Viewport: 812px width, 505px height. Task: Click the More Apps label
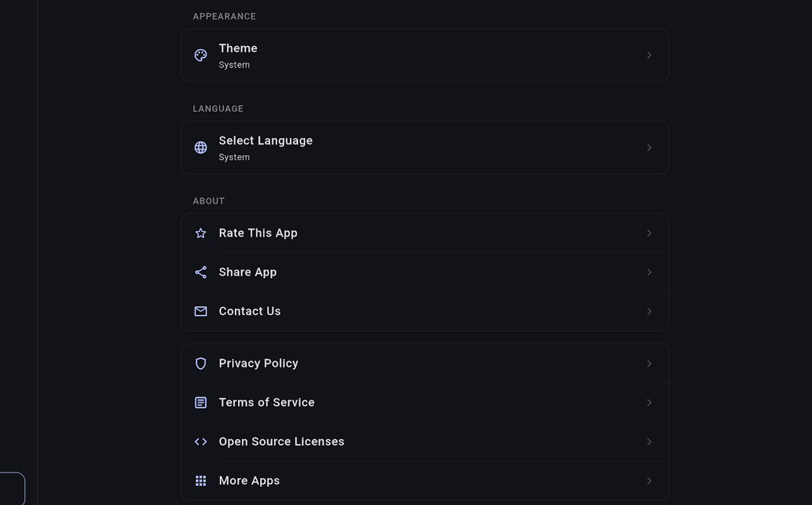249,481
